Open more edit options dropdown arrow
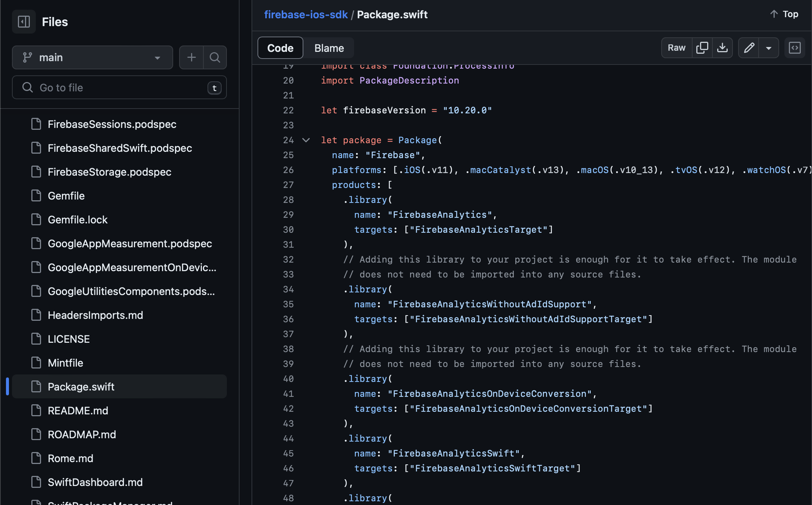 769,48
